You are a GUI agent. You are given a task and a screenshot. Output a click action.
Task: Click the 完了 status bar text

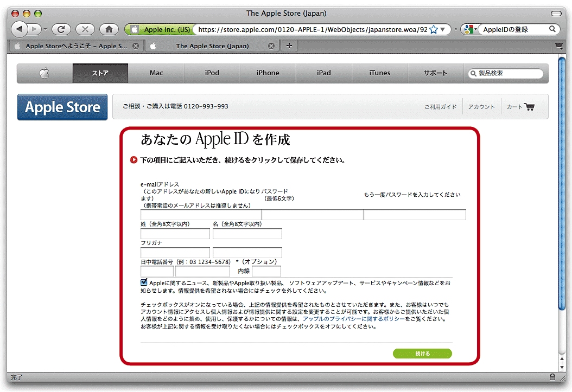[x=16, y=377]
